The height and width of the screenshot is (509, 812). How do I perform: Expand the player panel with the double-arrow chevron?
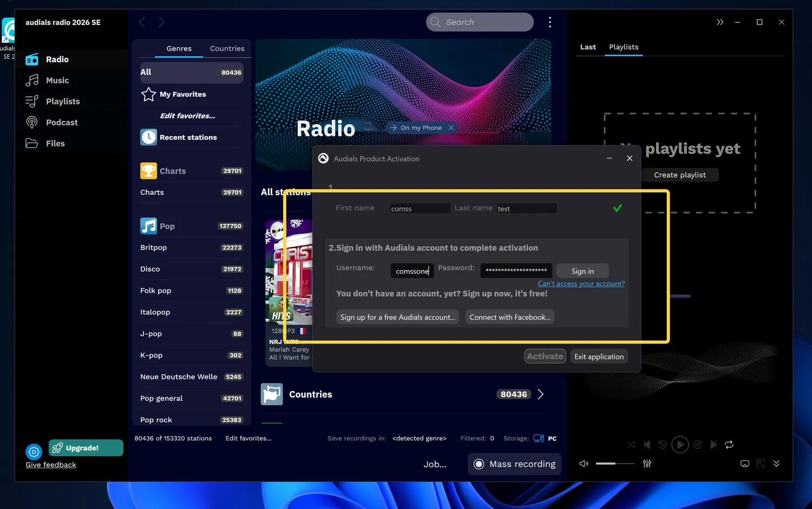720,22
